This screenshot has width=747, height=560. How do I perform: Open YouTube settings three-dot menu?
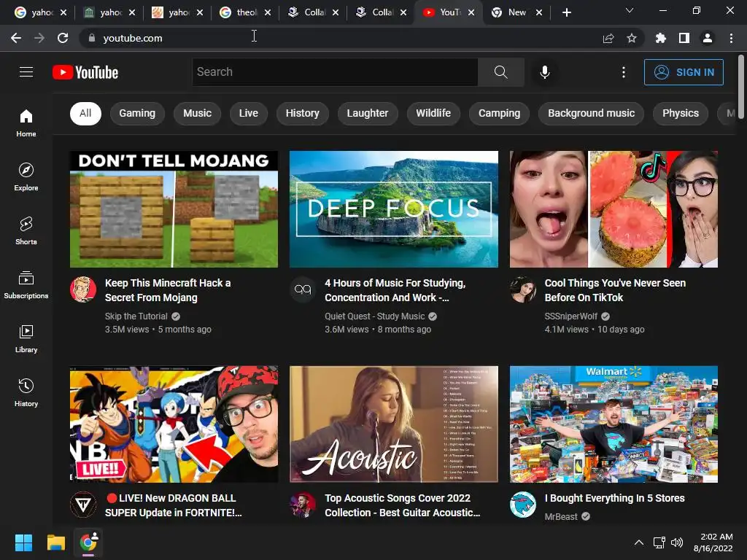coord(624,72)
